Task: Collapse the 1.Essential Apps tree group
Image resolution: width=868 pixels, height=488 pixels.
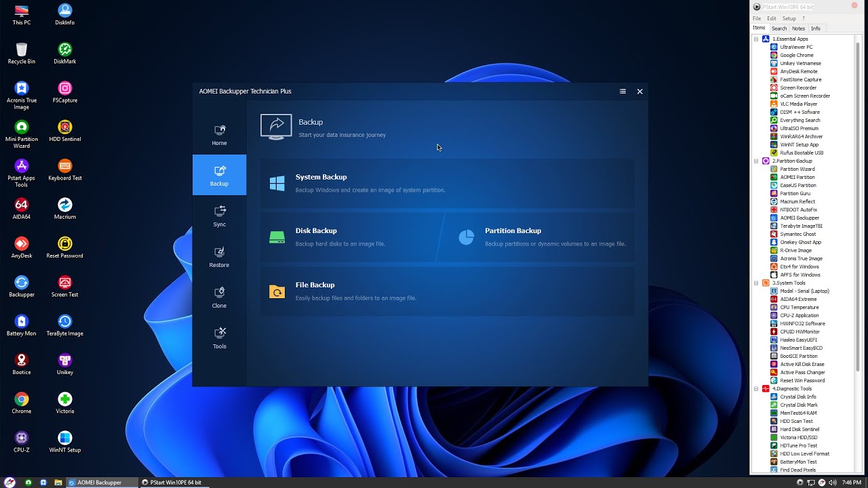Action: (756, 39)
